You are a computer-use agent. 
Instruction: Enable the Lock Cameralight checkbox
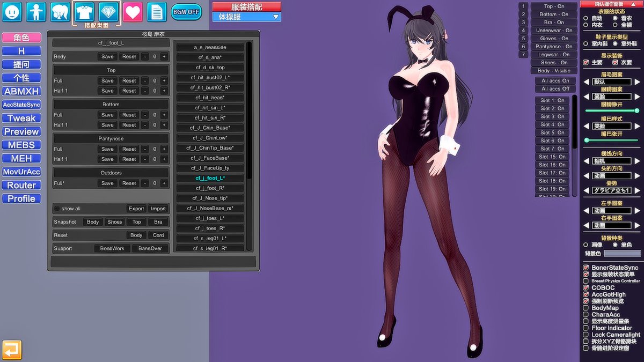(586, 335)
